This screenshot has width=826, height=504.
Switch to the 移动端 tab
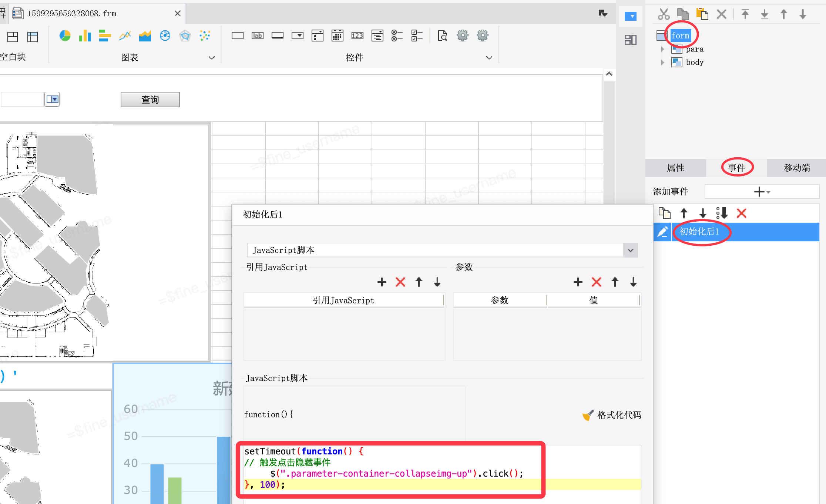coord(797,168)
